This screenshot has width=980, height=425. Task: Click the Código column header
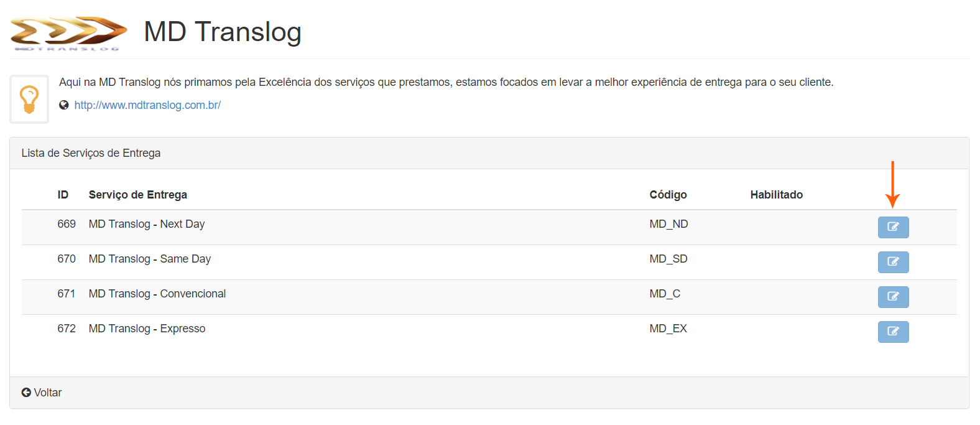point(668,195)
